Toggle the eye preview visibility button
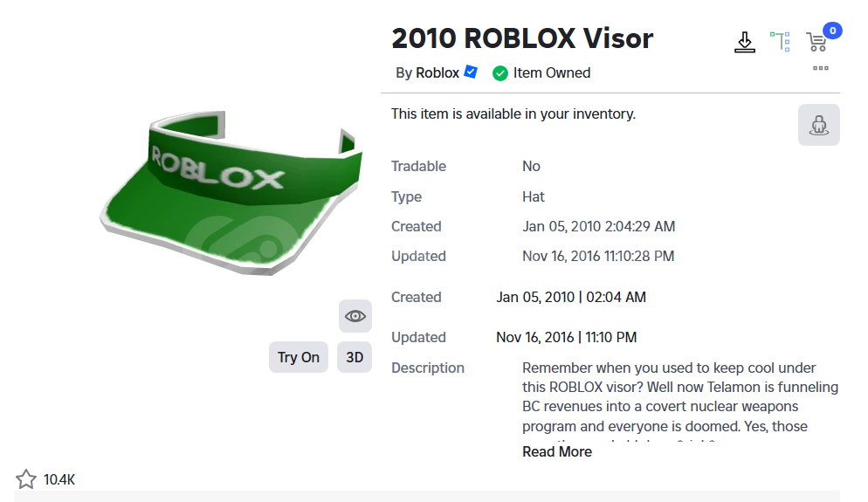The image size is (868, 502). pos(355,316)
